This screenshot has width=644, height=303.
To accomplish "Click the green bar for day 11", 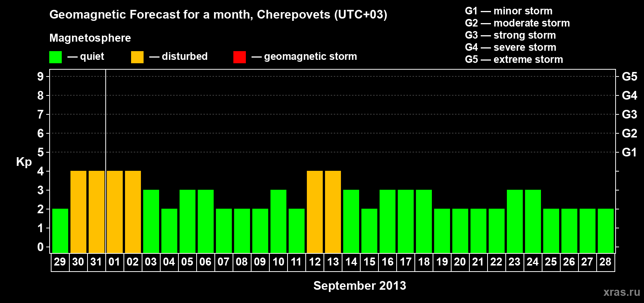I will coord(297,231).
